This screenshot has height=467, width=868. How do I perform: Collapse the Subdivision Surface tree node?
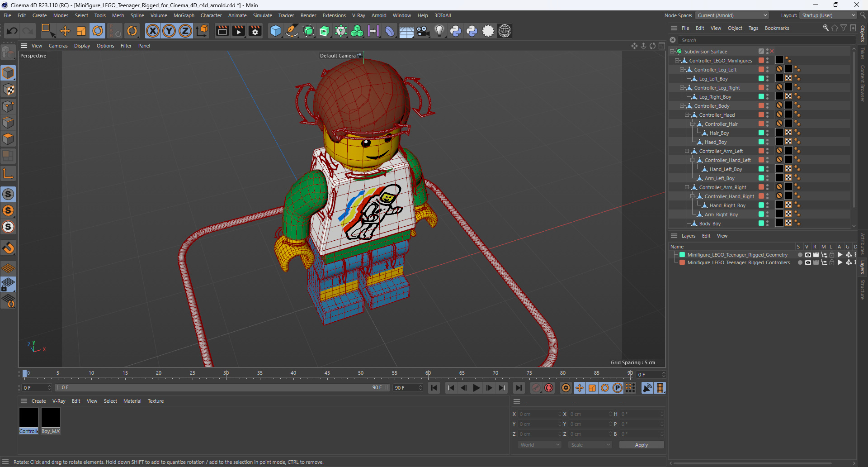pyautogui.click(x=672, y=52)
